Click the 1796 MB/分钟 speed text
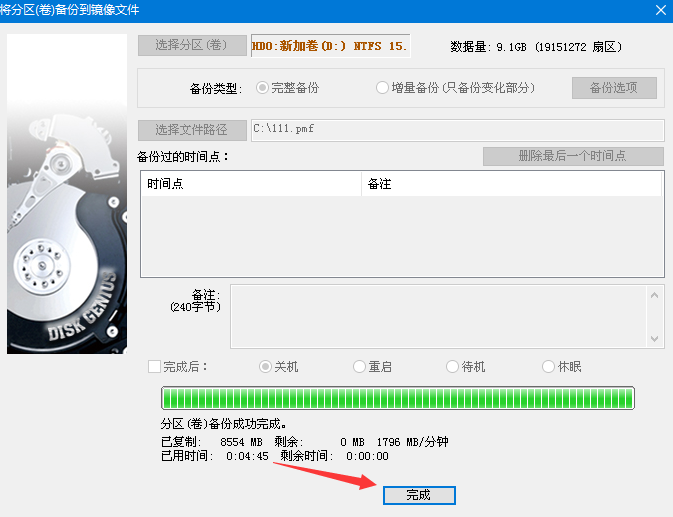673x517 pixels. (x=412, y=442)
